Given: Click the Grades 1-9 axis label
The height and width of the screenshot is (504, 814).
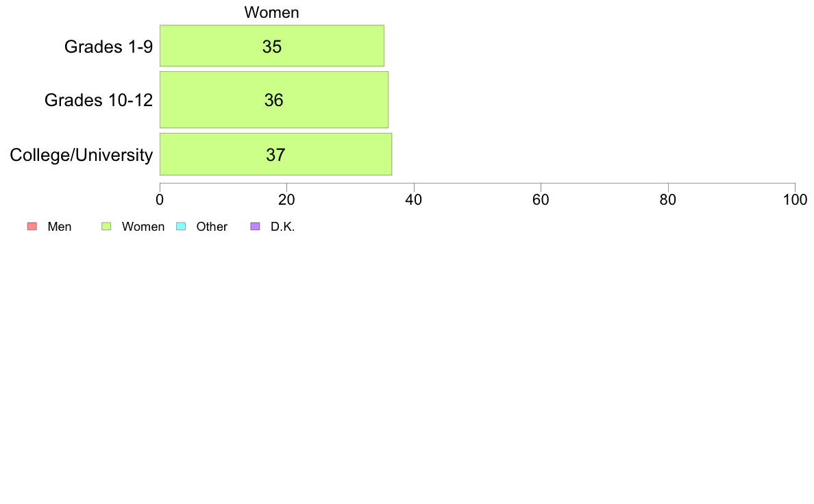Looking at the screenshot, I should [108, 47].
